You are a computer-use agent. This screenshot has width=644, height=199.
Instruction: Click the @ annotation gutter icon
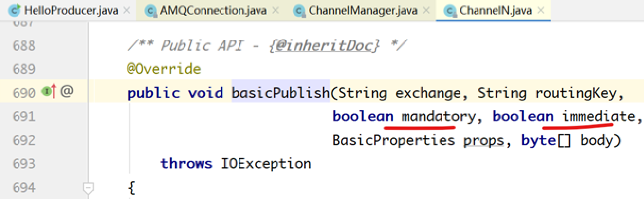click(x=67, y=91)
